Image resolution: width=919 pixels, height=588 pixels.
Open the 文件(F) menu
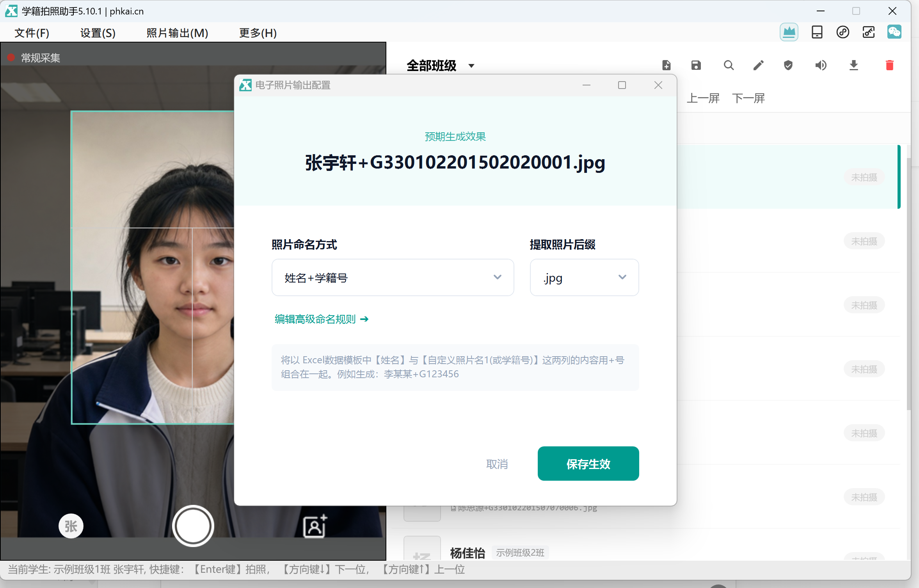click(32, 33)
